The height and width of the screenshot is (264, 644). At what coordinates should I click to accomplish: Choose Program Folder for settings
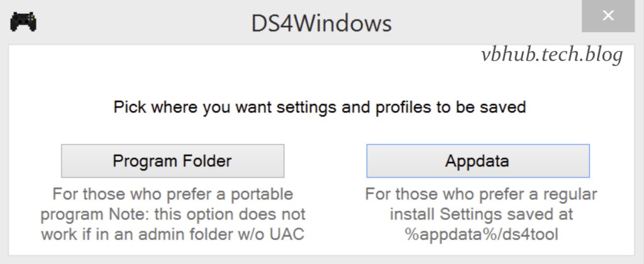tap(172, 161)
